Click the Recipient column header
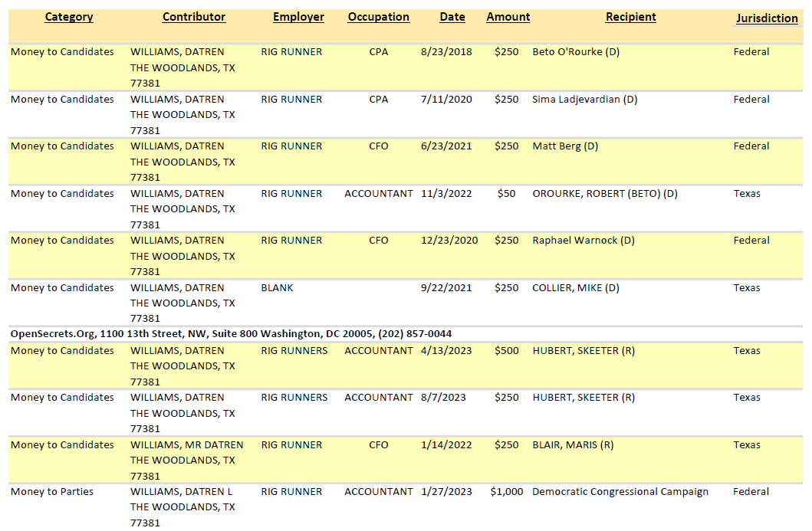 [x=631, y=17]
